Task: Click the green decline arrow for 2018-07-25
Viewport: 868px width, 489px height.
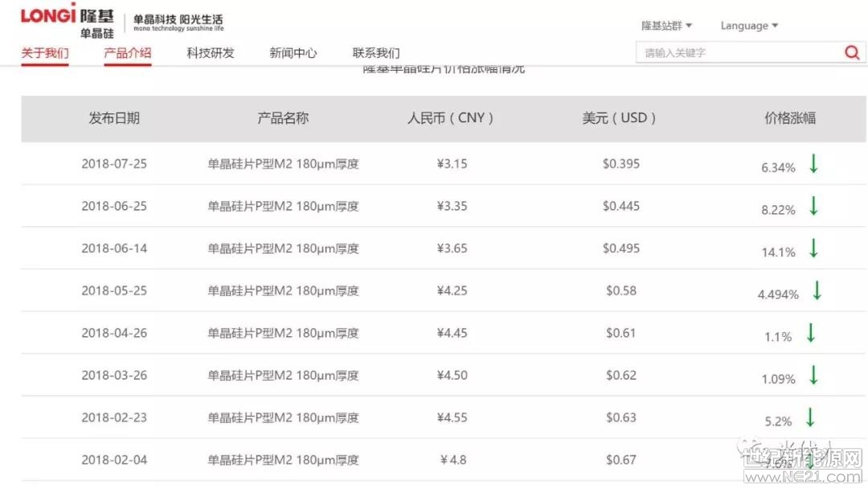Action: 813,163
